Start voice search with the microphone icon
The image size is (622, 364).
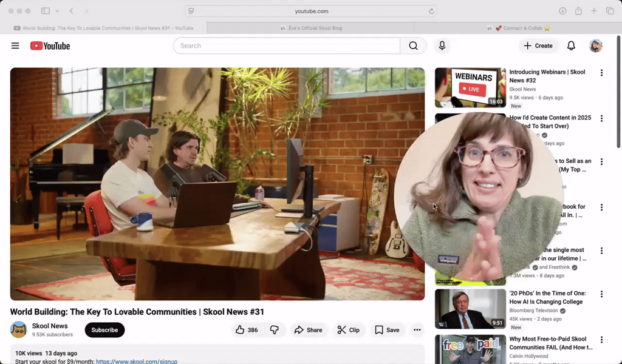442,46
